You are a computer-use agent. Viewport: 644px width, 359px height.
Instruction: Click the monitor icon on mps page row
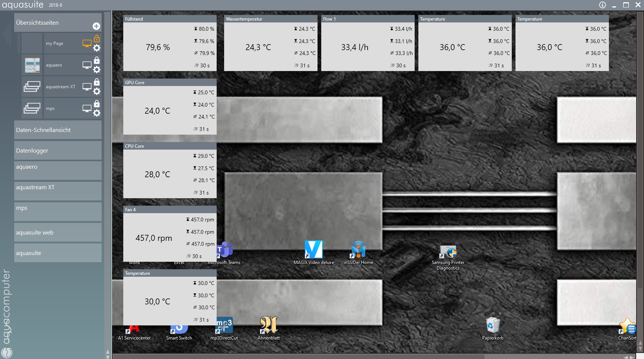(87, 108)
